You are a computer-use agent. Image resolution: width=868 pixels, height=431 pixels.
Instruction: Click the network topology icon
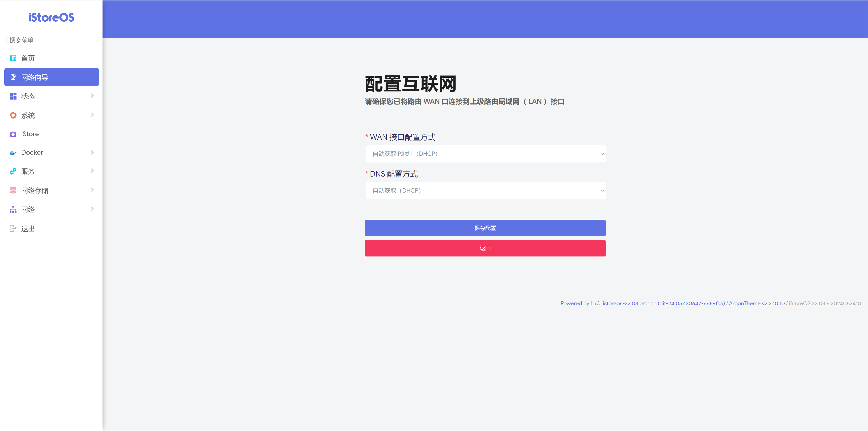pos(13,209)
